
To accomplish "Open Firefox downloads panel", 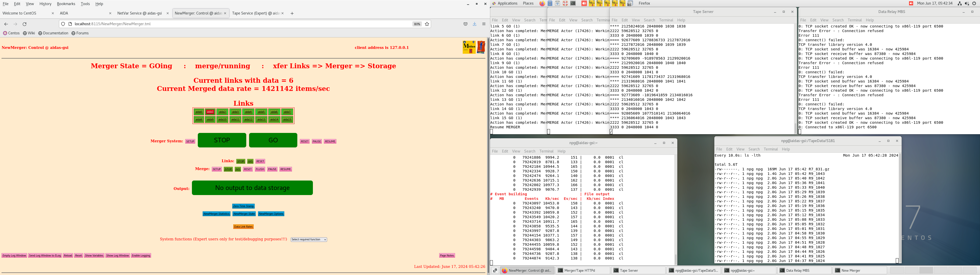I will pyautogui.click(x=474, y=24).
